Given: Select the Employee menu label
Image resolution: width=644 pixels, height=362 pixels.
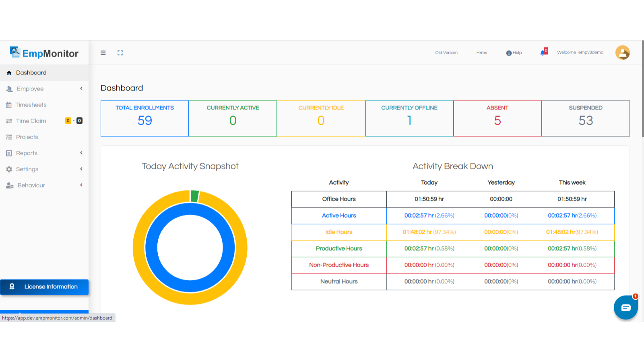Looking at the screenshot, I should [30, 89].
